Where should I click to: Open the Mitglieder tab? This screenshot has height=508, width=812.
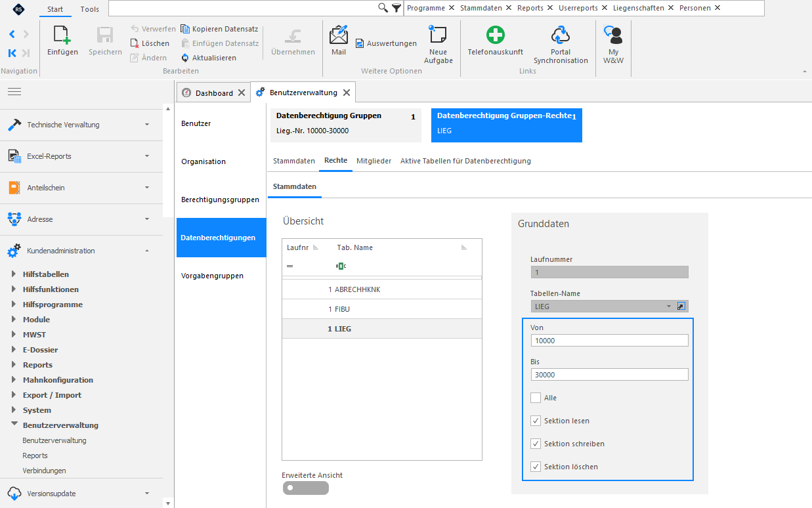point(374,161)
